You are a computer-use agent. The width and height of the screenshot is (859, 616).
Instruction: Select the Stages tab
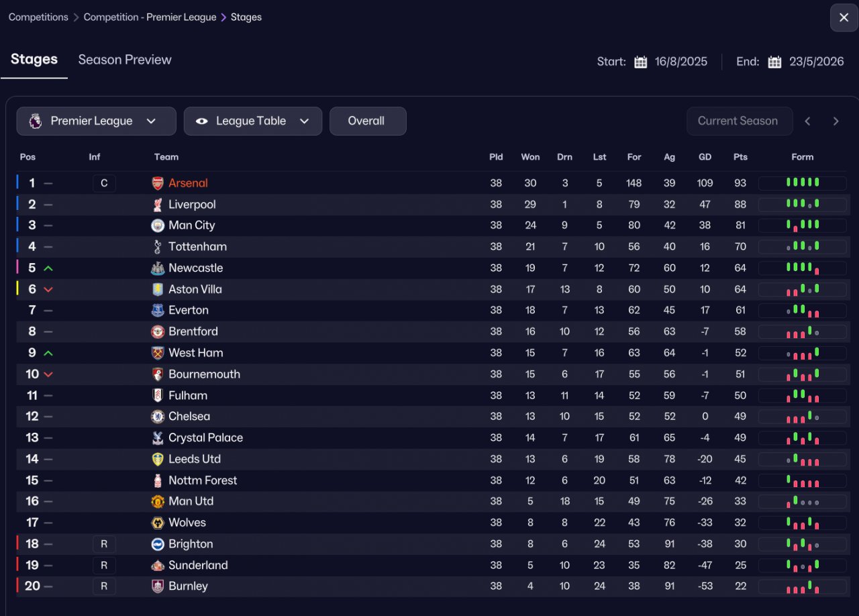(34, 60)
